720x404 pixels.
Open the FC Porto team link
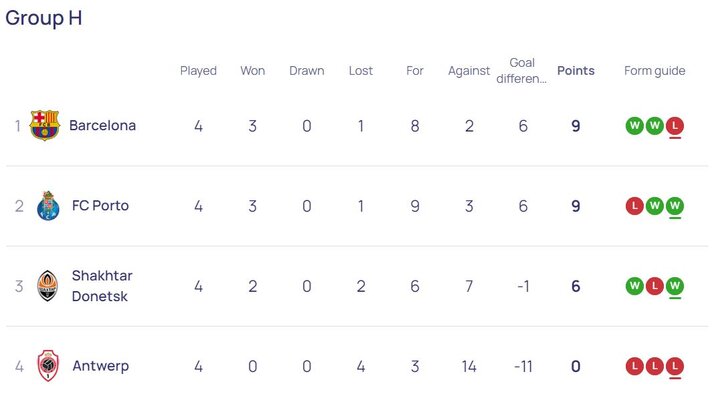(x=100, y=206)
